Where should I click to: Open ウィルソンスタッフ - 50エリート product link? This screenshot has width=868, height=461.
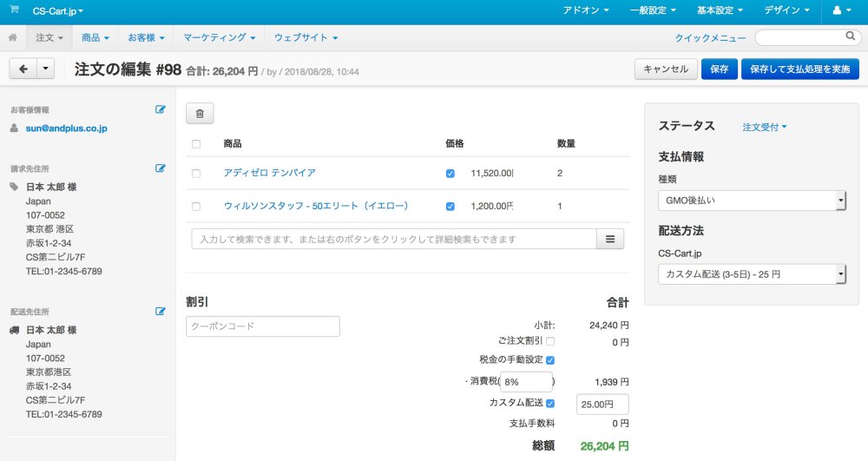[x=316, y=206]
